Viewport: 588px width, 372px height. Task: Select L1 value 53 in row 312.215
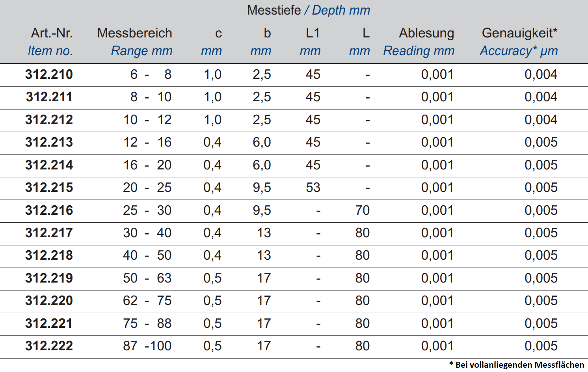[313, 188]
